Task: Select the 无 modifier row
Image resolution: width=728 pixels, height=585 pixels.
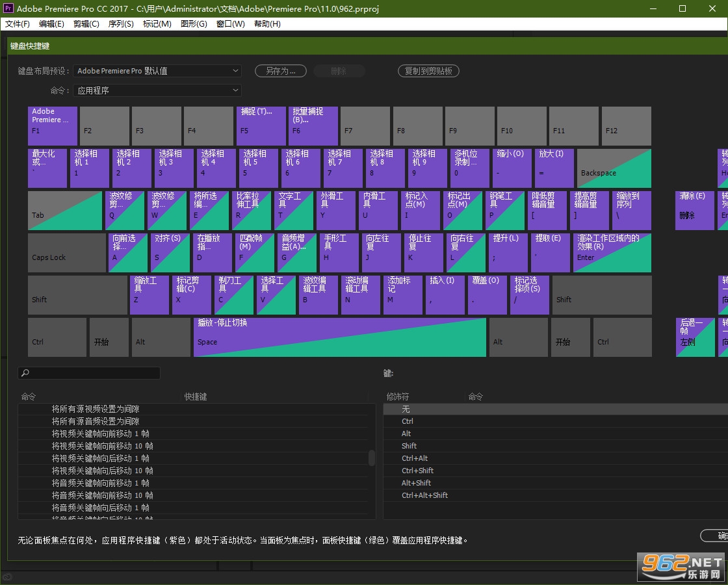Action: click(x=555, y=409)
